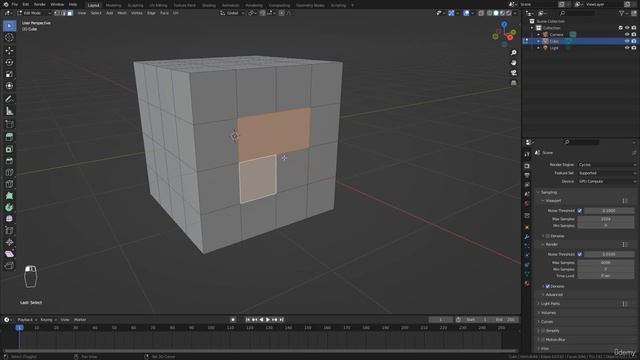The height and width of the screenshot is (360, 640).
Task: Open the Mesh menu in viewport header
Action: coord(122,13)
